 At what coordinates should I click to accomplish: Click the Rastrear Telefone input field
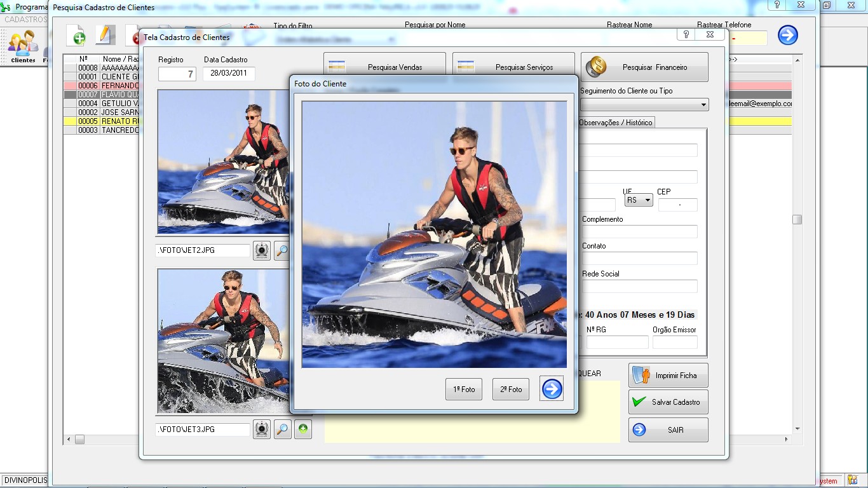[x=749, y=38]
